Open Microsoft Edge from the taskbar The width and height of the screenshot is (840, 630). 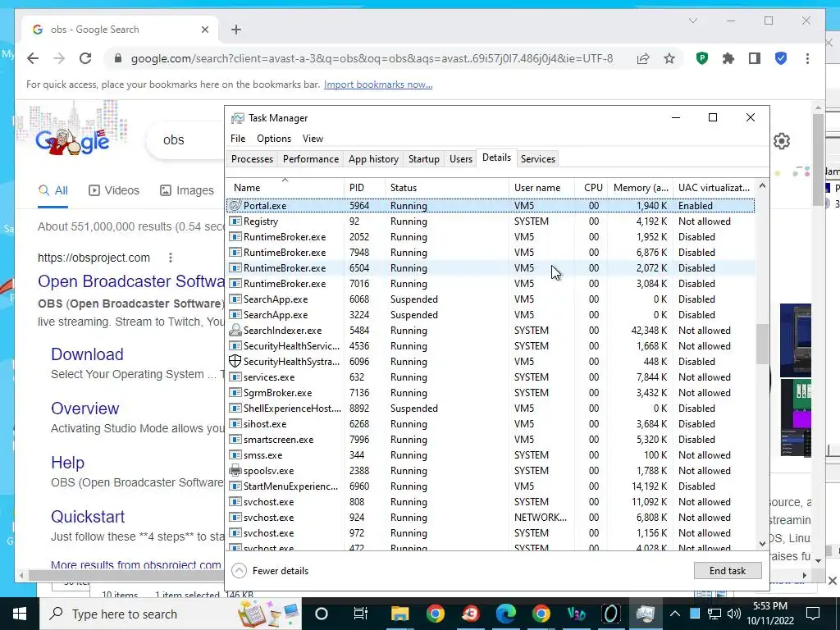(505, 614)
